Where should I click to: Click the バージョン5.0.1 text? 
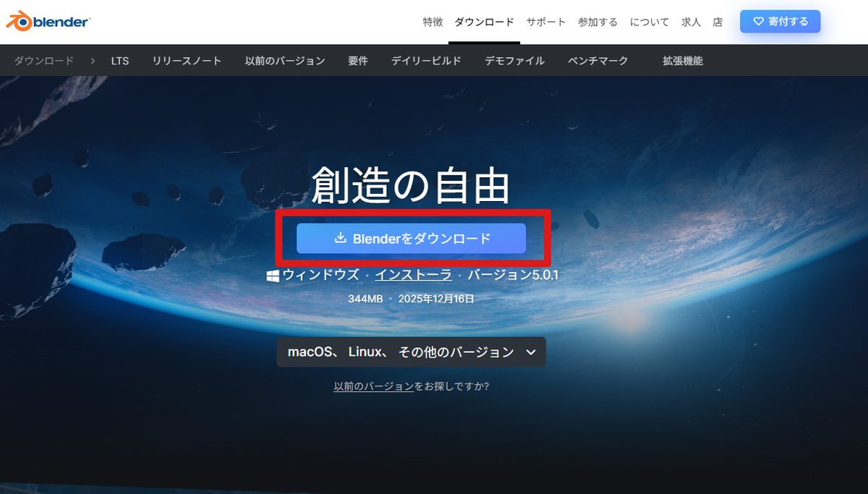tap(513, 275)
